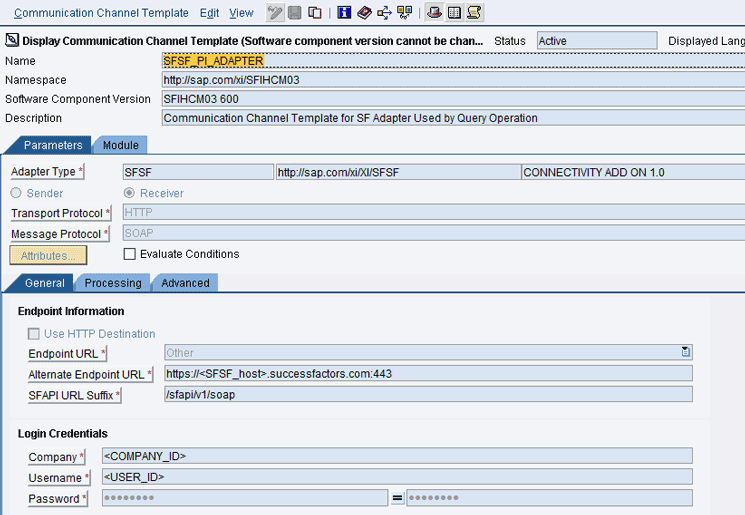Click the top hat toolbar icon

click(434, 13)
